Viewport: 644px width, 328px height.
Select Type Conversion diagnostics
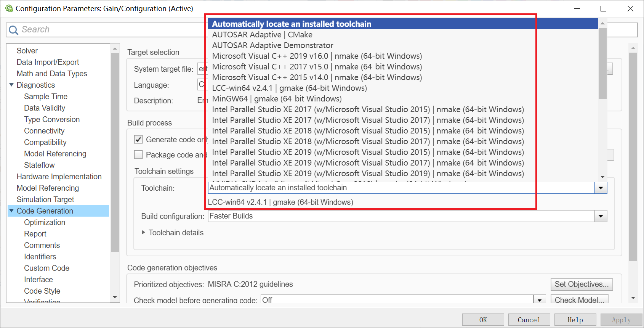point(52,119)
